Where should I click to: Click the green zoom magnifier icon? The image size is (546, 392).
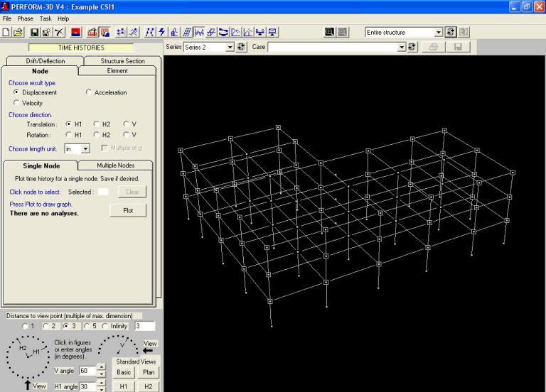[x=329, y=33]
